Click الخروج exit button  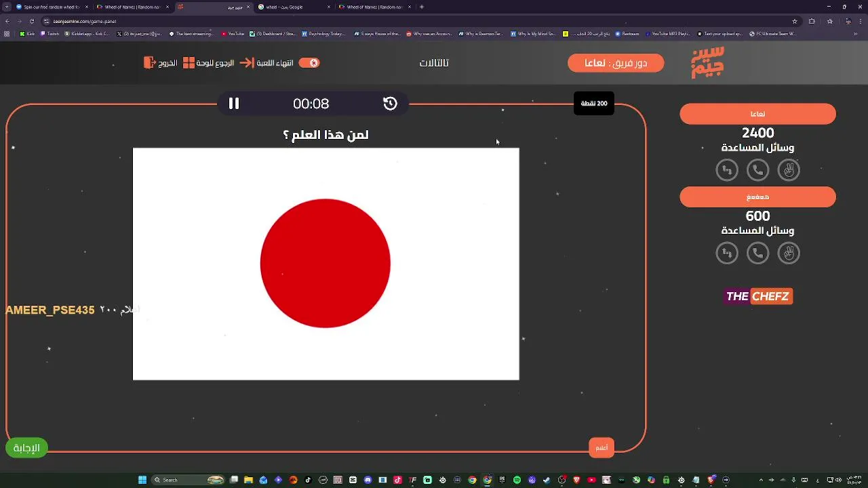point(161,63)
